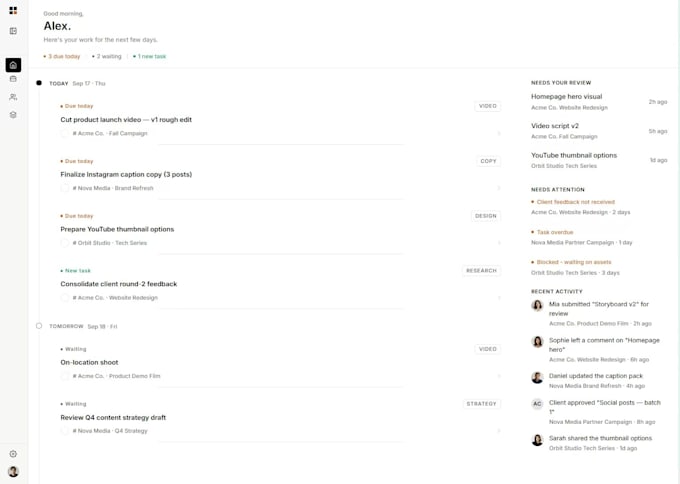680x484 pixels.
Task: Click '# Nova Media · Brand Refresh' project label
Action: coord(113,188)
